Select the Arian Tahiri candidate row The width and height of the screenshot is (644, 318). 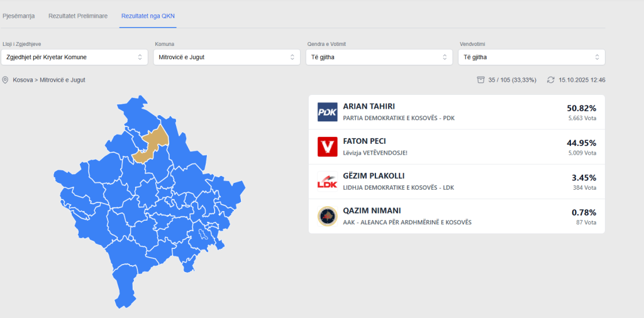pyautogui.click(x=457, y=112)
